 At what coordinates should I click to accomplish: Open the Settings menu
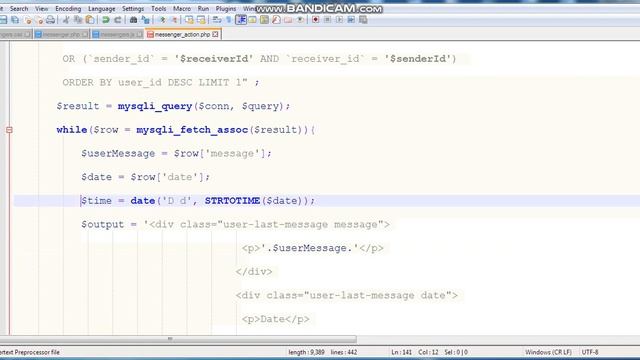click(133, 9)
